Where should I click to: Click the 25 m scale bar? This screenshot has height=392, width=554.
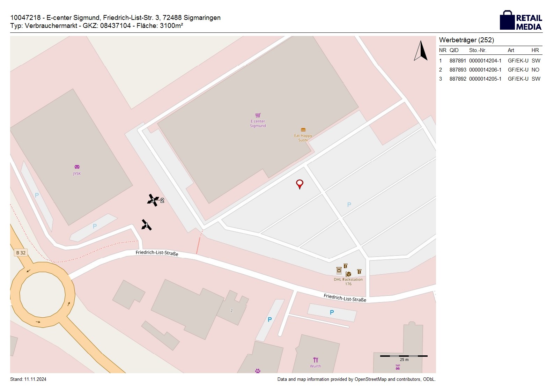click(404, 356)
